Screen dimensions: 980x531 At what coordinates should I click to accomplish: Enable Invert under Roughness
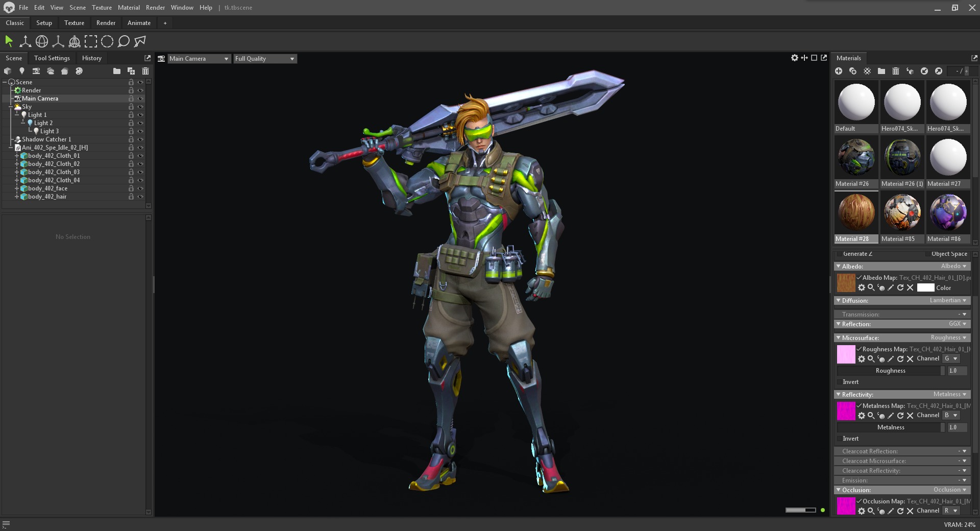pos(840,382)
